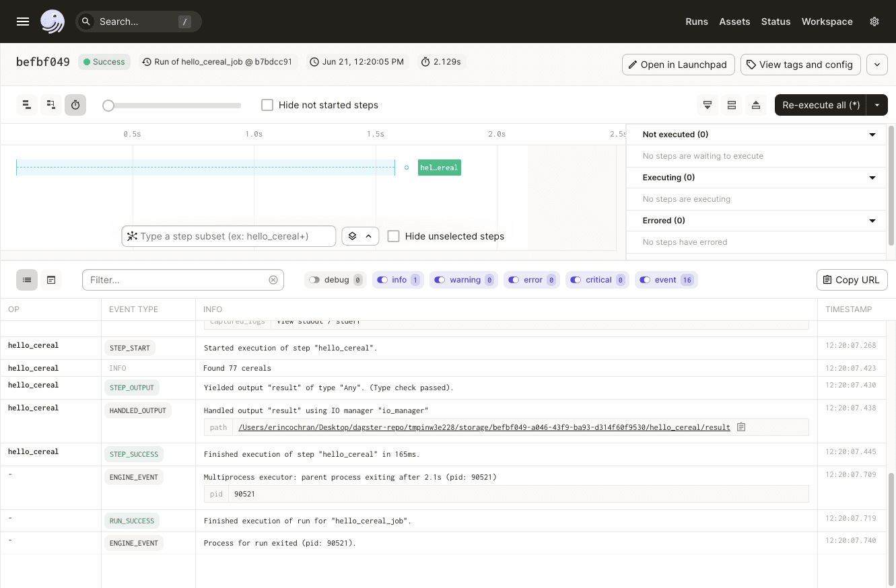This screenshot has height=588, width=896.
Task: Collapse the Errored steps section
Action: pos(872,221)
